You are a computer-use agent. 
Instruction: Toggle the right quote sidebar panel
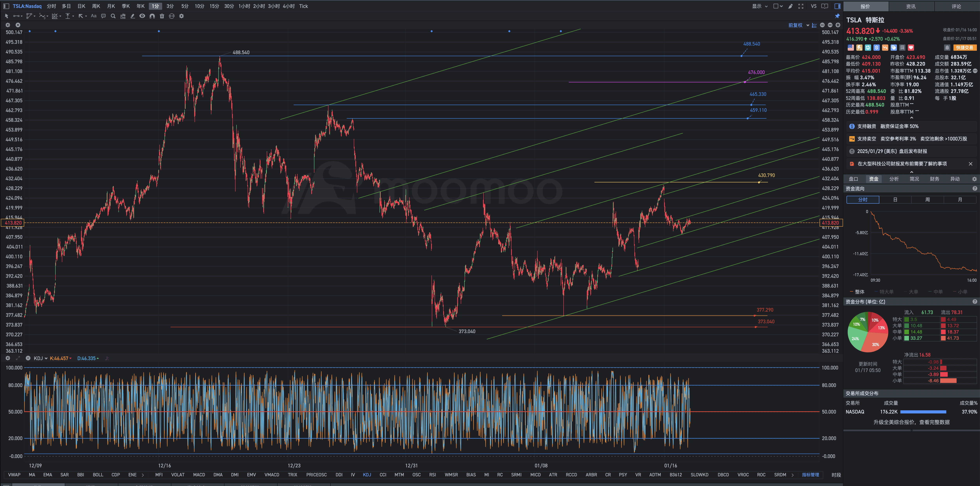click(x=837, y=6)
